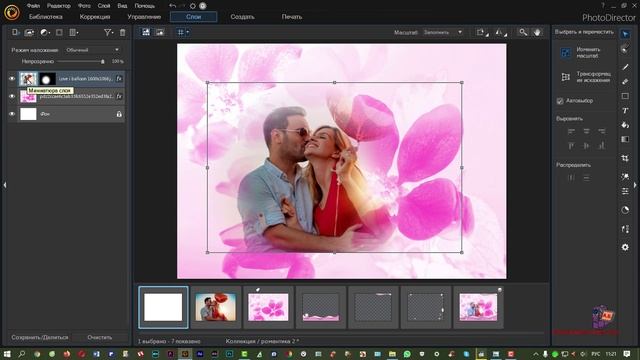The image size is (640, 360).
Task: Select the couple photo filmstrip thumbnail
Action: click(x=216, y=307)
